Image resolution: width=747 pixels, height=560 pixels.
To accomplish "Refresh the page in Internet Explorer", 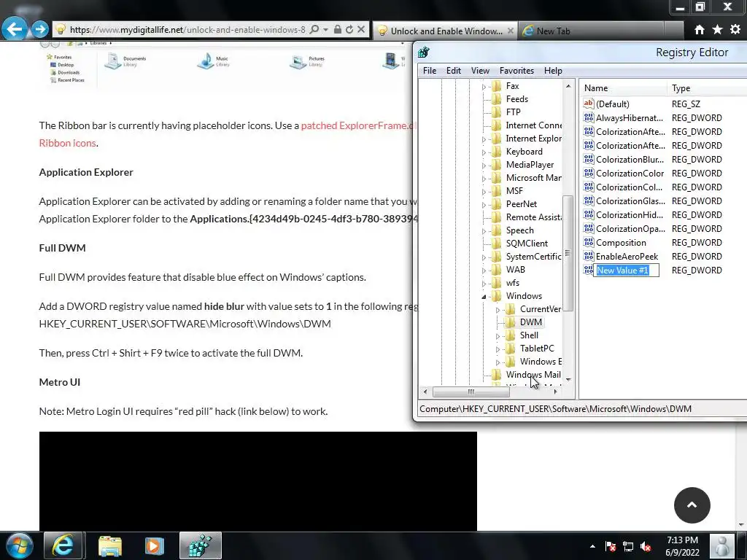I will tap(349, 29).
